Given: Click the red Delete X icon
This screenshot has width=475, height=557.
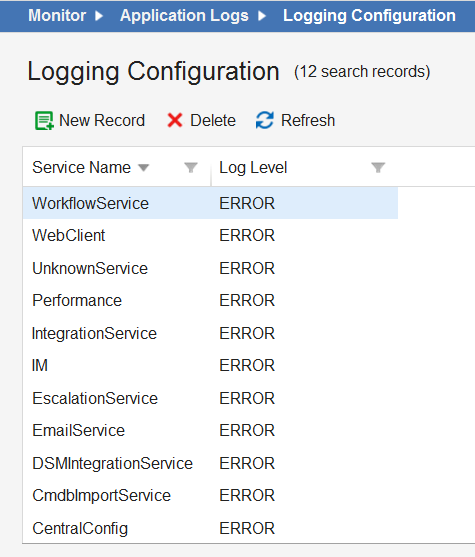Looking at the screenshot, I should (175, 120).
